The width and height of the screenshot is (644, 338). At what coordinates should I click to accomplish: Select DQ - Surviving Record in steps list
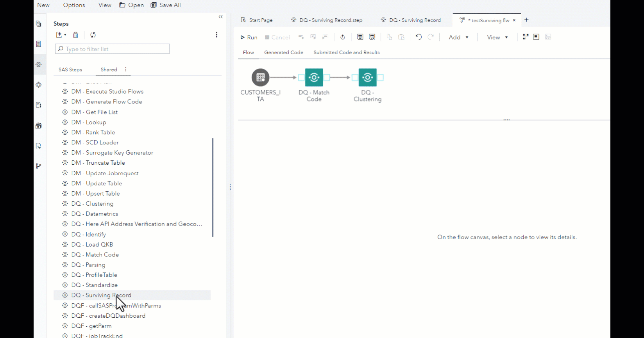pos(132,295)
